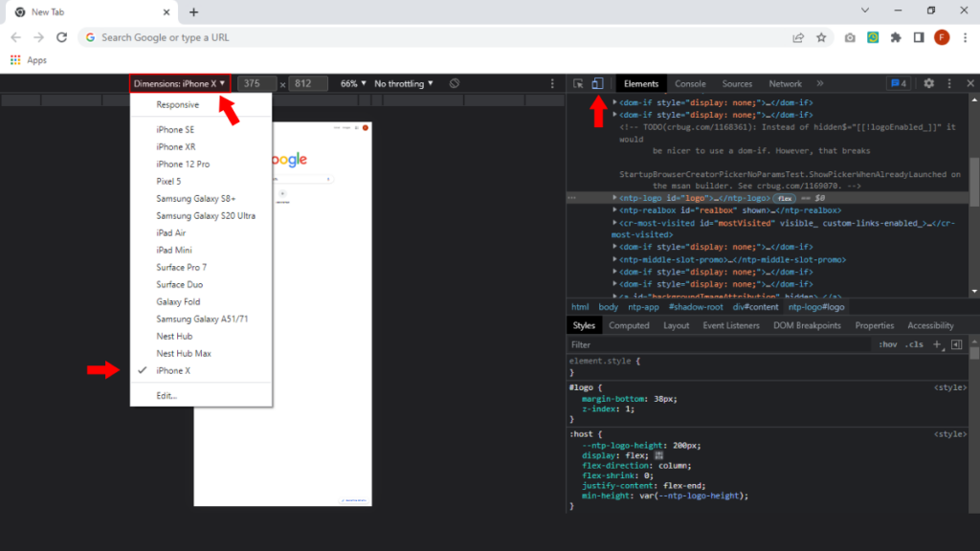Click the div#content breadcrumb
Screen dimensions: 980x551
tap(755, 307)
